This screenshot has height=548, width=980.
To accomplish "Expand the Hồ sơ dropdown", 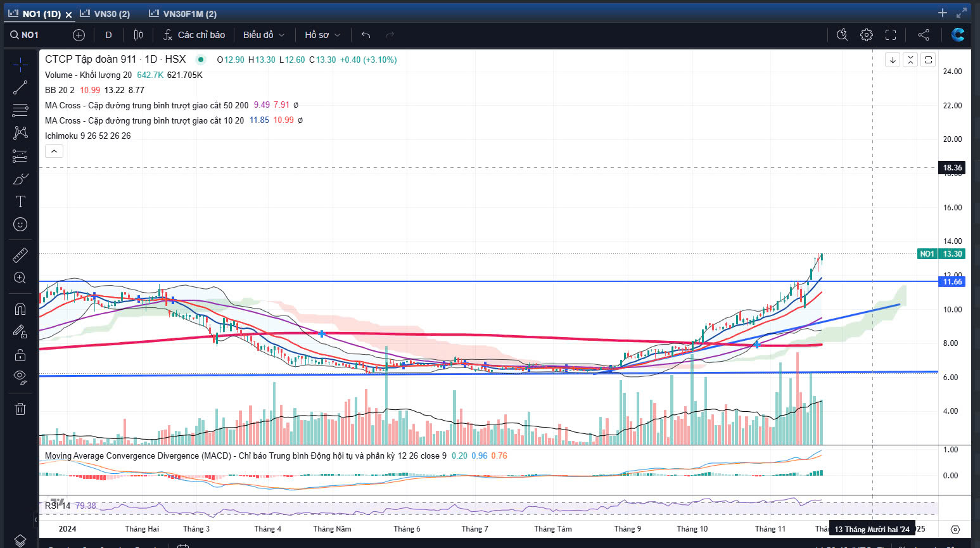I will point(322,35).
